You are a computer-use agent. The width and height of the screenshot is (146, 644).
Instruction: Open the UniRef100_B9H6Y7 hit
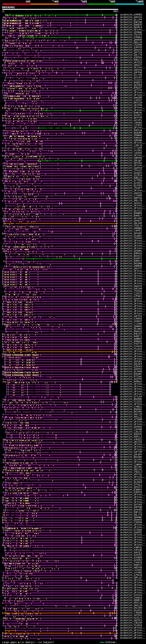pos(131,216)
